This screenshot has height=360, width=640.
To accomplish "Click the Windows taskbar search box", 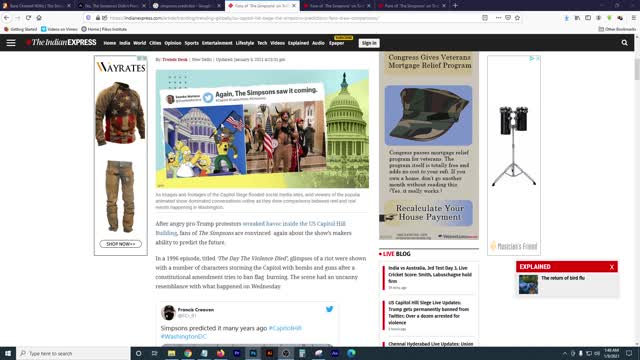I will (x=73, y=353).
